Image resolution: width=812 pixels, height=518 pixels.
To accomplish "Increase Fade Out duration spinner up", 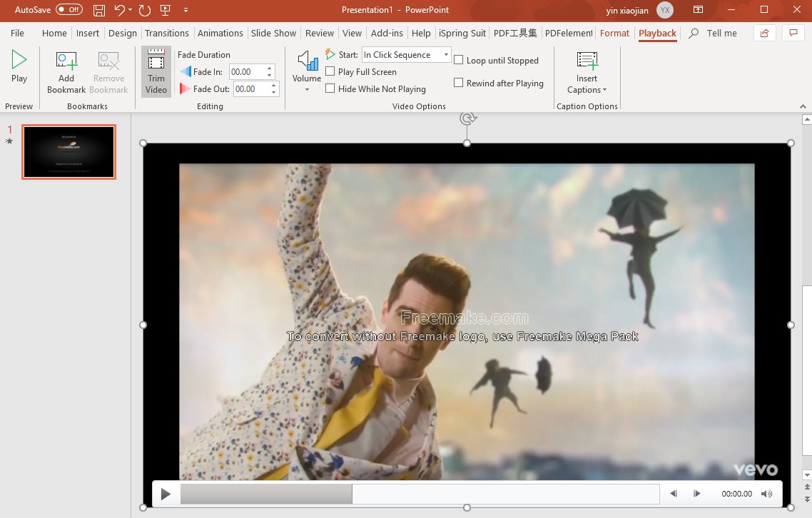I will [x=273, y=85].
